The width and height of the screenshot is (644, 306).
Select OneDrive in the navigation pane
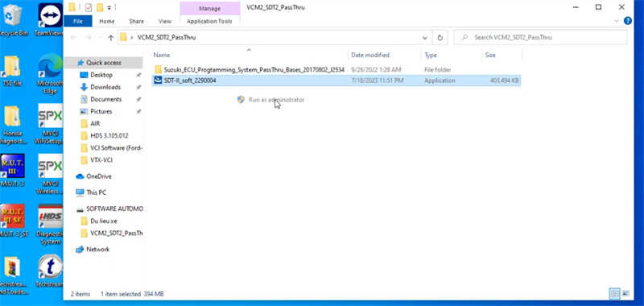click(x=98, y=176)
